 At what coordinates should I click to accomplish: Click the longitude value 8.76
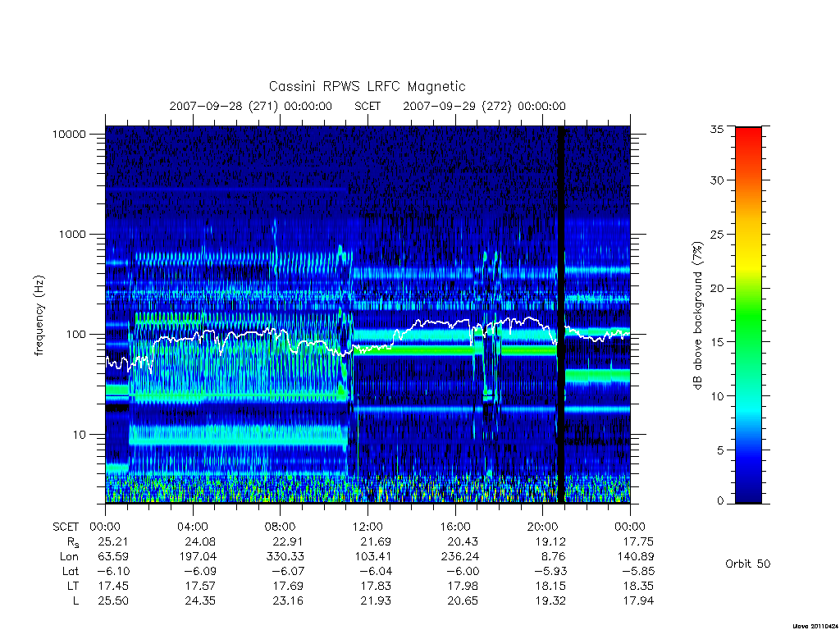(554, 557)
